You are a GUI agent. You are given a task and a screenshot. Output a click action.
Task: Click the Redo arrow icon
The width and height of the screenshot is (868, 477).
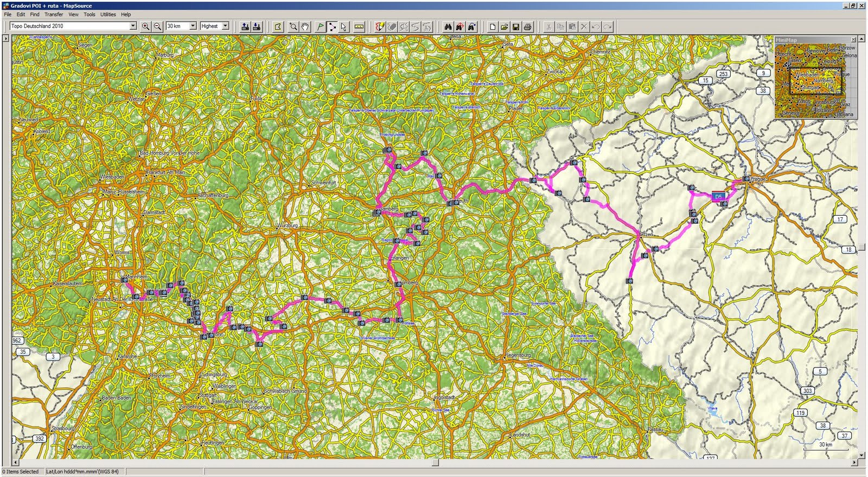(608, 26)
